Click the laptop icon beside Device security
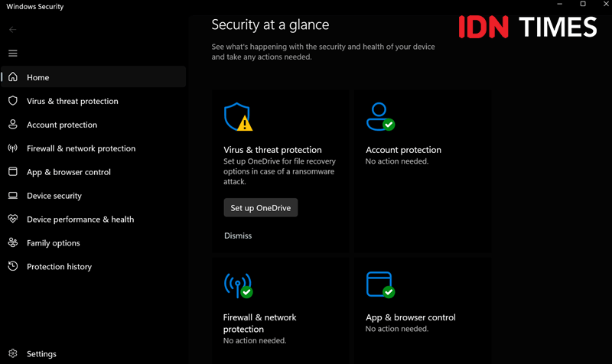 coord(13,196)
